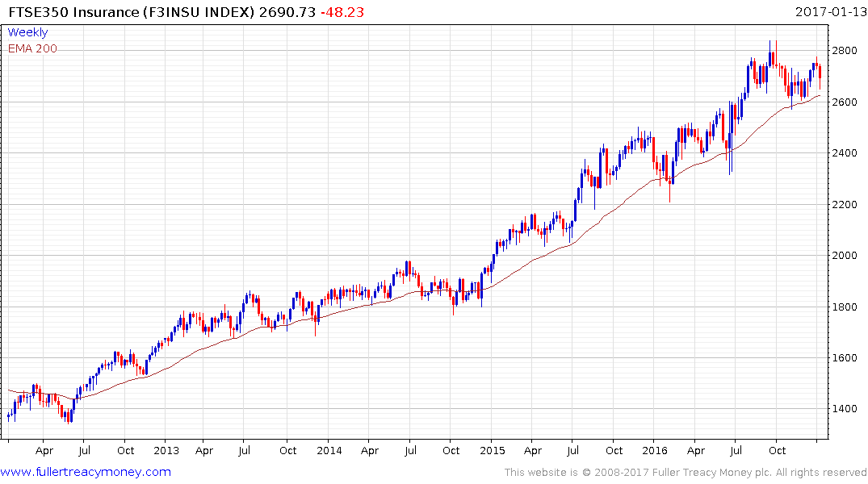Click the copyright notice for Fuller Treacy Money
This screenshot has width=868, height=484.
point(686,473)
